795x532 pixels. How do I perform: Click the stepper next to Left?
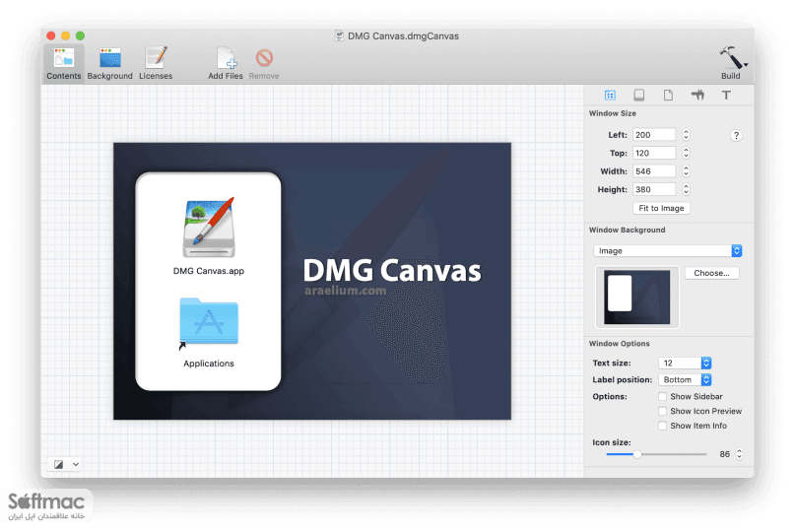tap(686, 135)
